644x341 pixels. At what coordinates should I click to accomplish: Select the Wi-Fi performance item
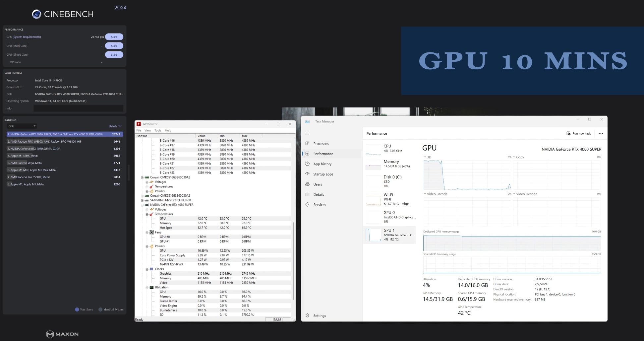[390, 199]
